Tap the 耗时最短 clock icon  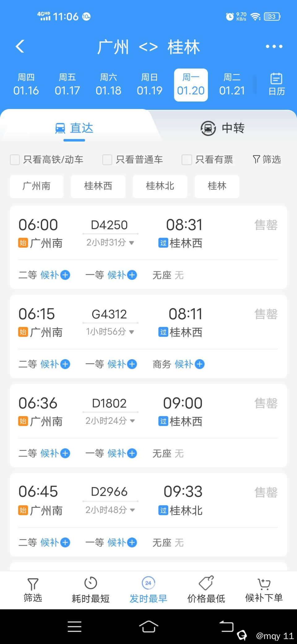91,583
